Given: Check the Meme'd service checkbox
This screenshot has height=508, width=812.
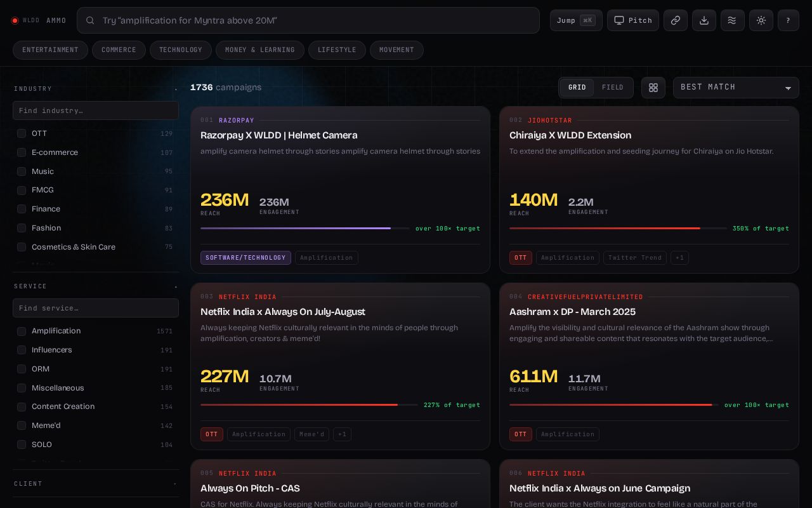Looking at the screenshot, I should tap(22, 425).
